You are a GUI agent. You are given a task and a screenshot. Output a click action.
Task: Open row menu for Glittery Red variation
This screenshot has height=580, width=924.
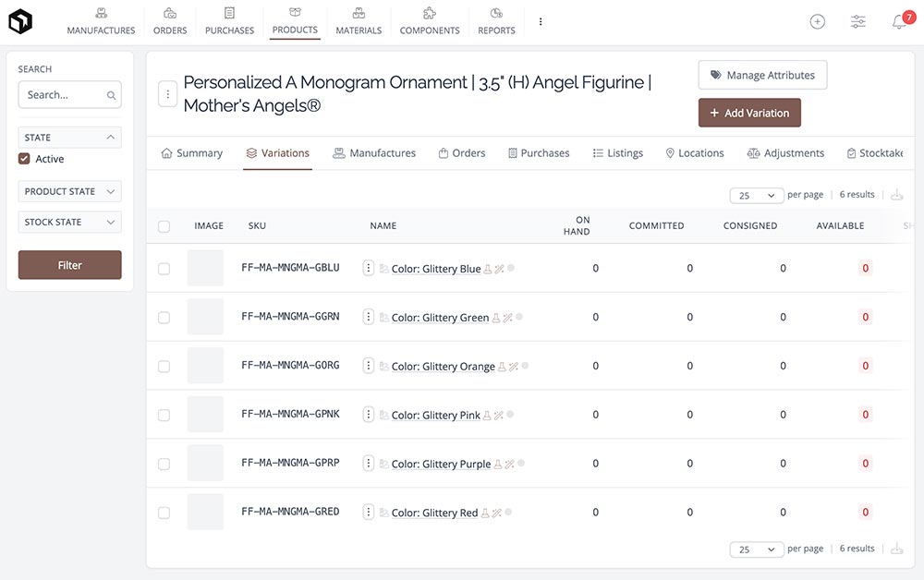coord(369,513)
